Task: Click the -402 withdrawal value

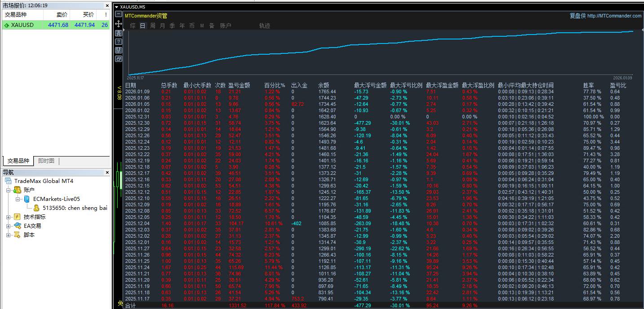Action: [296, 223]
